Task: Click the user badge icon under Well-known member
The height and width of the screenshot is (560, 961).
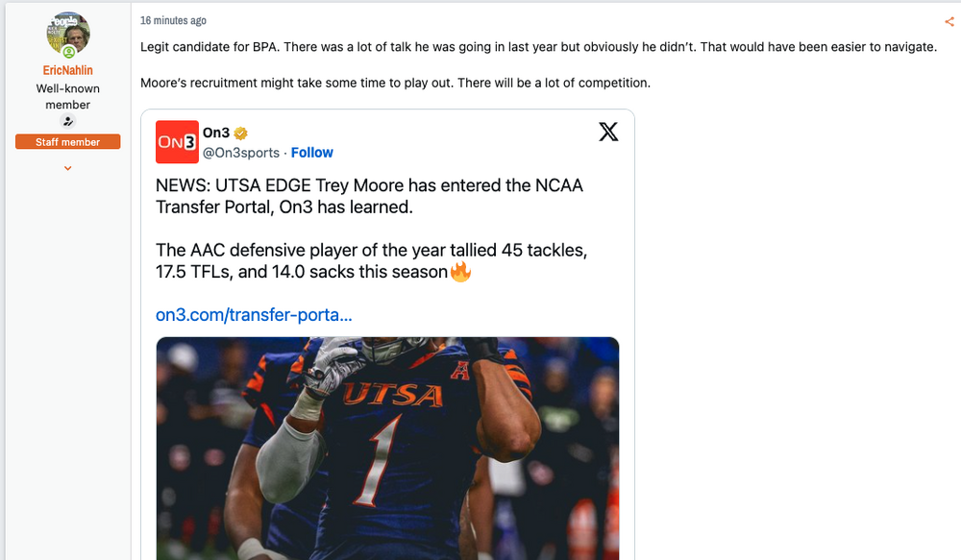Action: (x=67, y=122)
